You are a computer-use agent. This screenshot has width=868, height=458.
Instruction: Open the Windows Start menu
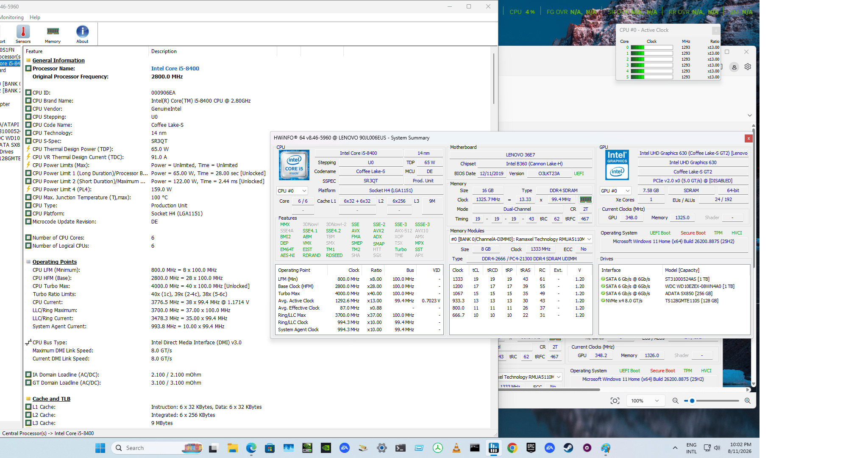point(100,448)
